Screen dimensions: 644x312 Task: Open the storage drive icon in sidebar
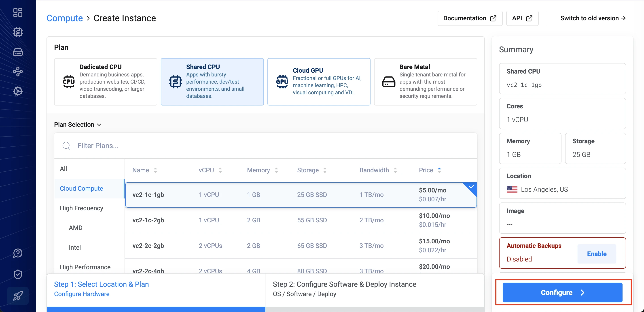pyautogui.click(x=18, y=52)
